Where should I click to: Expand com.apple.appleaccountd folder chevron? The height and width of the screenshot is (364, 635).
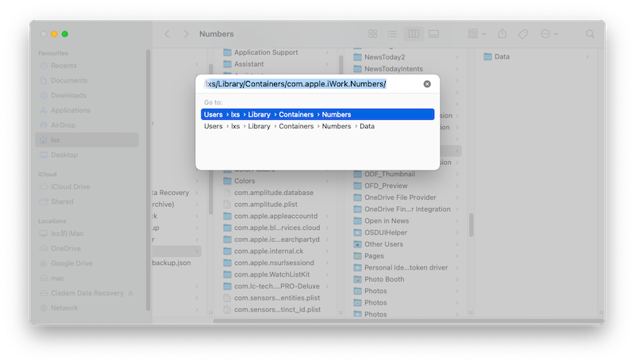coord(327,216)
